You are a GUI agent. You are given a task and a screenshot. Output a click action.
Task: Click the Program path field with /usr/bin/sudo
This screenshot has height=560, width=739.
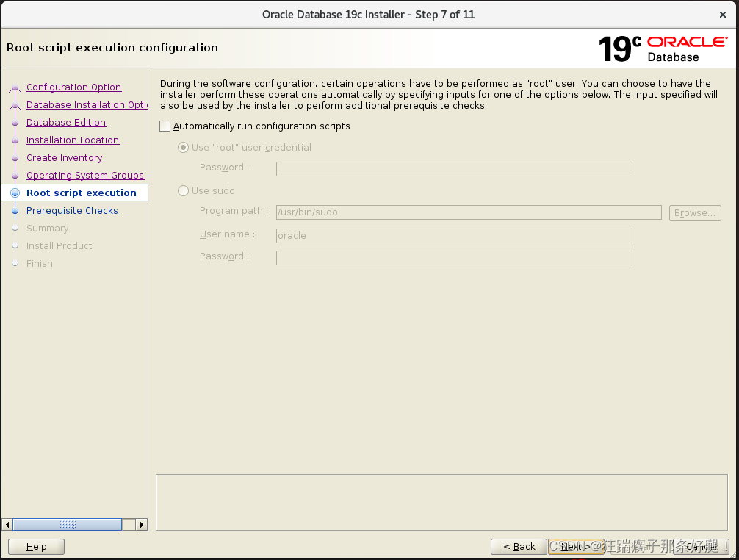[469, 212]
